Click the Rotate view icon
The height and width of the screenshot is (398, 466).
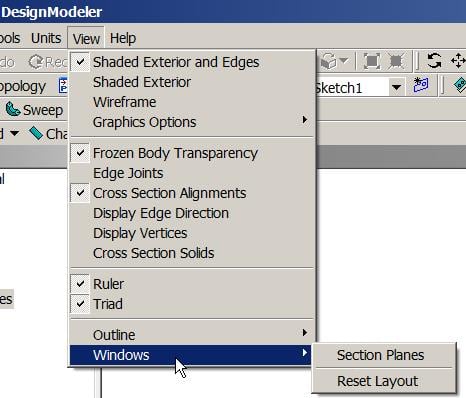tap(434, 61)
